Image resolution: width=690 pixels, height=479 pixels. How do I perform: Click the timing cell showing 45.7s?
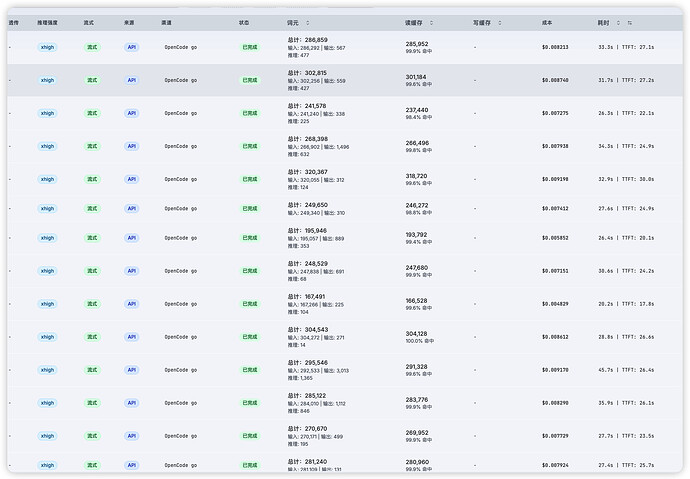pos(626,370)
